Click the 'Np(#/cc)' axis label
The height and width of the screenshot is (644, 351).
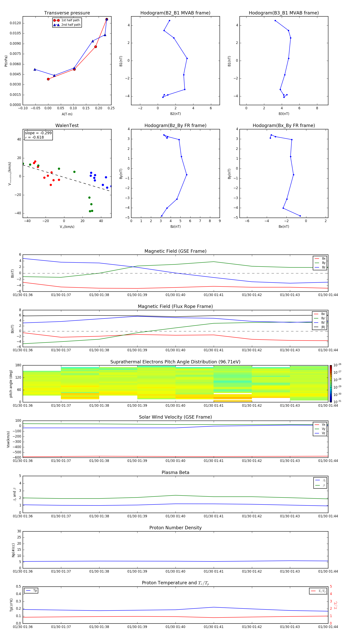pos(13,550)
